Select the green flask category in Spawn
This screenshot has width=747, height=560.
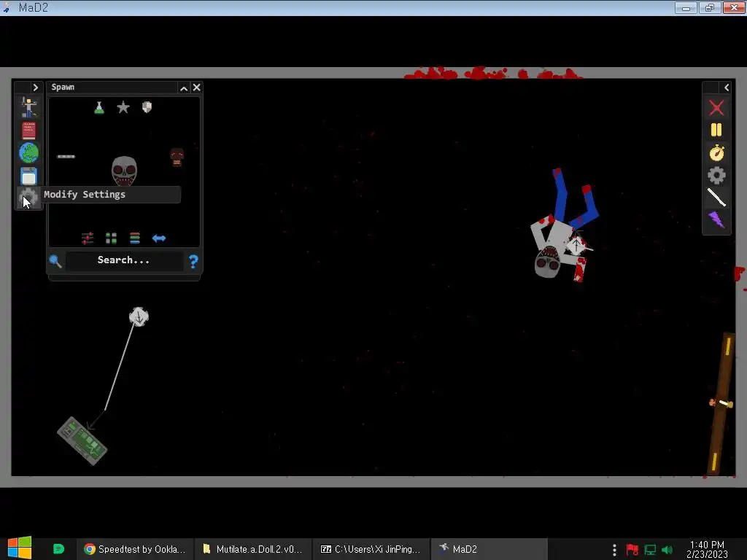click(x=99, y=108)
